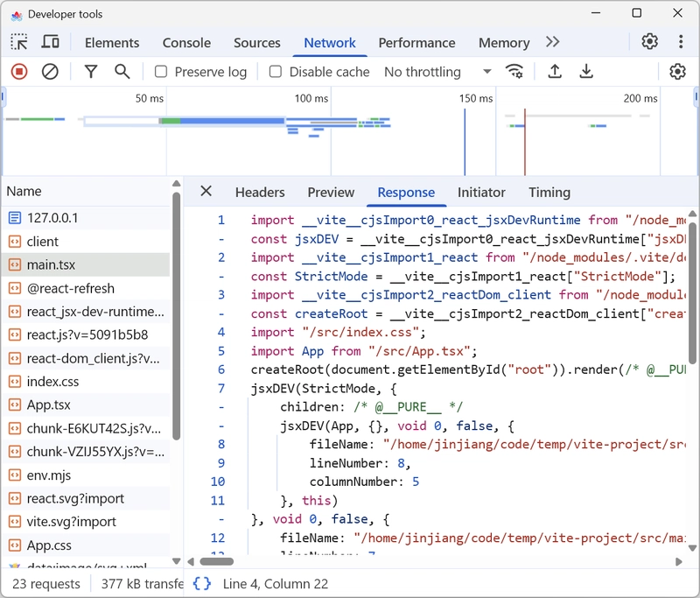Select the App.tsx request

[x=86, y=405]
